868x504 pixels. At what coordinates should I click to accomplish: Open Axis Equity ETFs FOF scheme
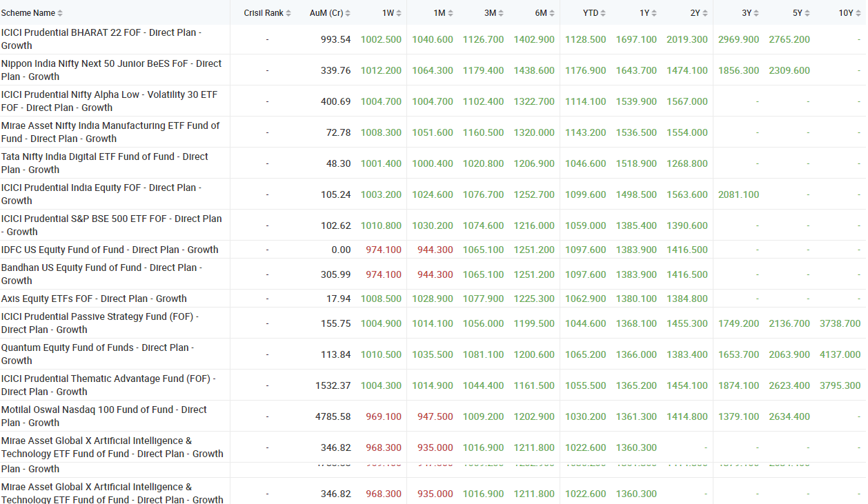point(94,299)
